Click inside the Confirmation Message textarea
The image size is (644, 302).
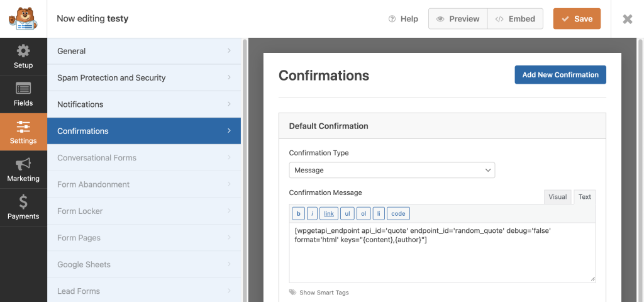[442, 253]
